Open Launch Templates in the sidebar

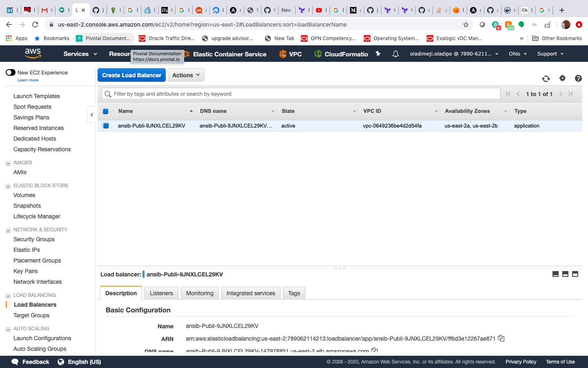coord(37,96)
